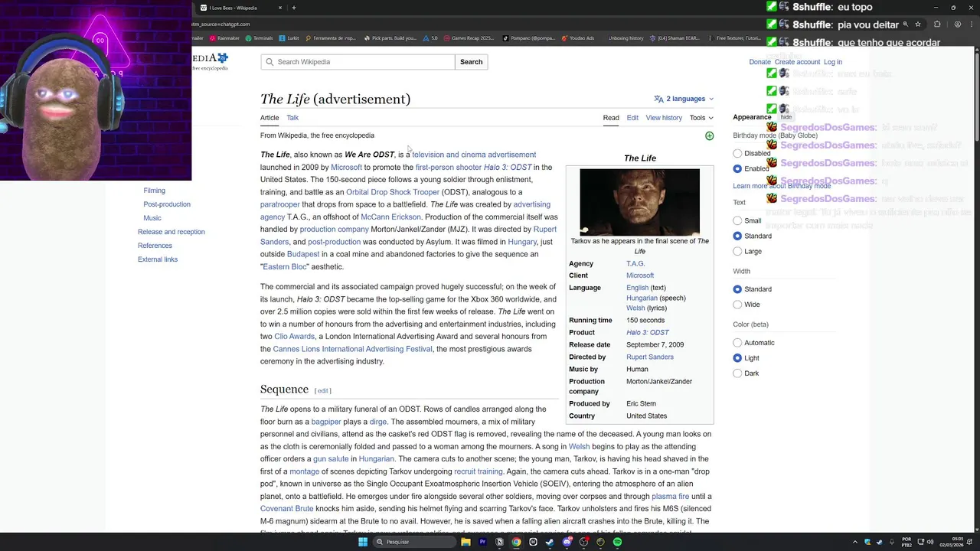Viewport: 980px width, 551px height.
Task: Choose Automatic color mode
Action: tap(737, 343)
